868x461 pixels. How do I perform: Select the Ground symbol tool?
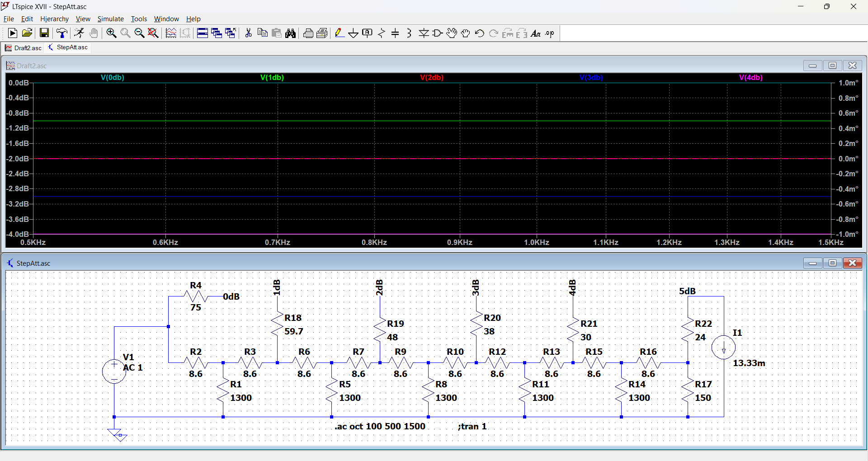pos(354,33)
